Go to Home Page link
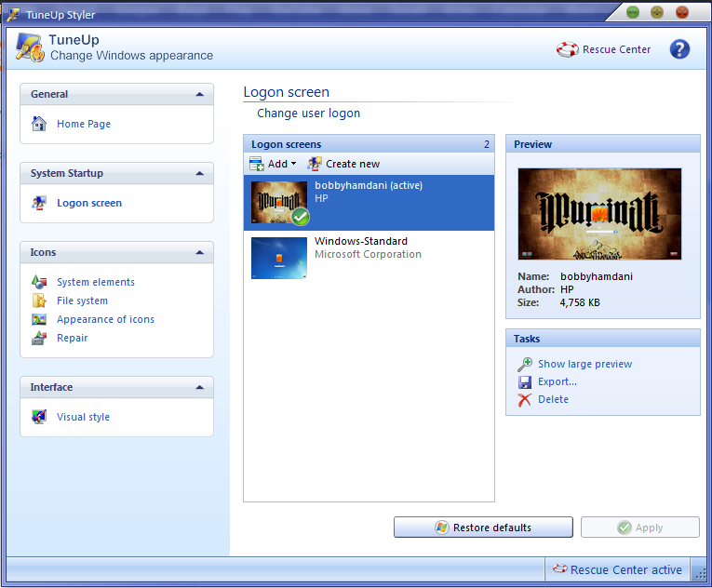Screen dimensions: 712x588 click(x=84, y=124)
